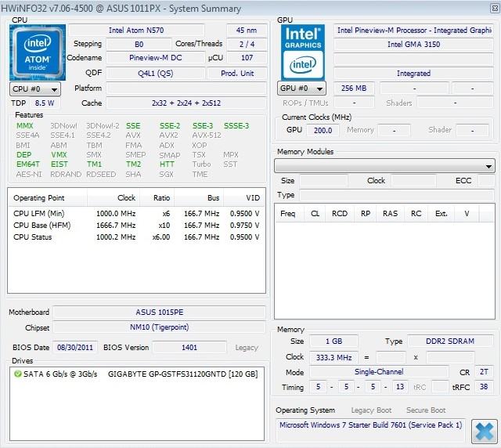501x448 pixels.
Task: Click the 256 MB GPU memory value
Action: [x=354, y=89]
